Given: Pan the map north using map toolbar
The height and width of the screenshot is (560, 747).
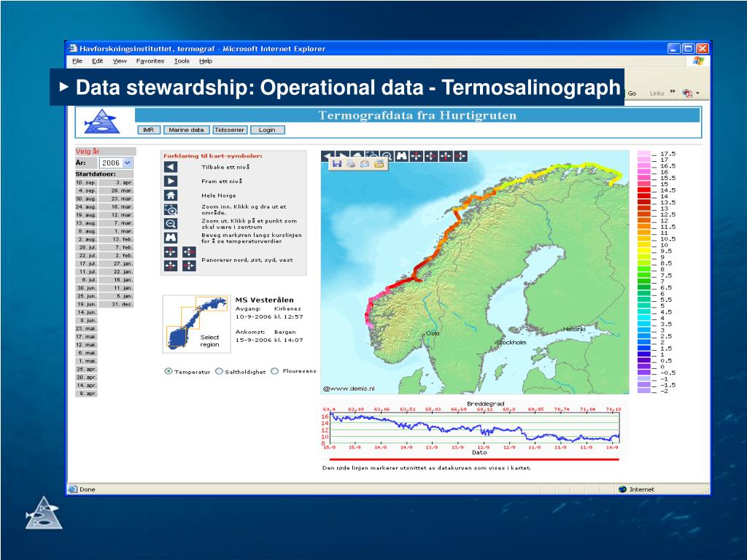Looking at the screenshot, I should pos(417,156).
